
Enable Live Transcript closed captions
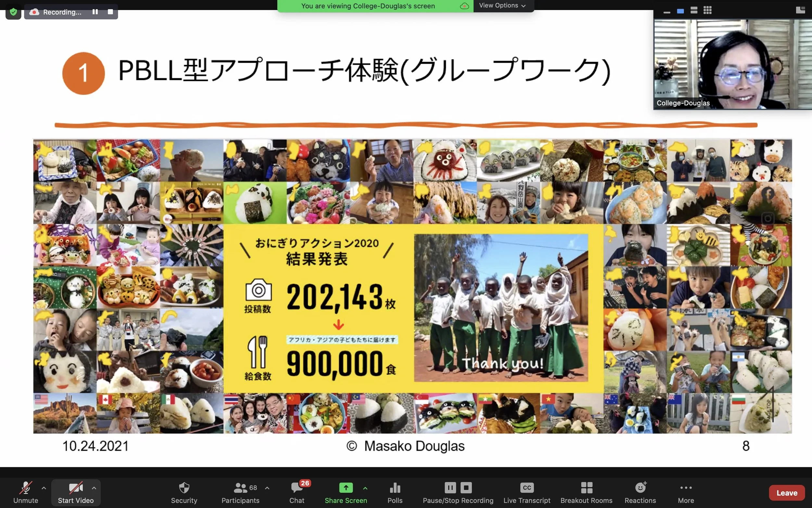click(x=527, y=492)
